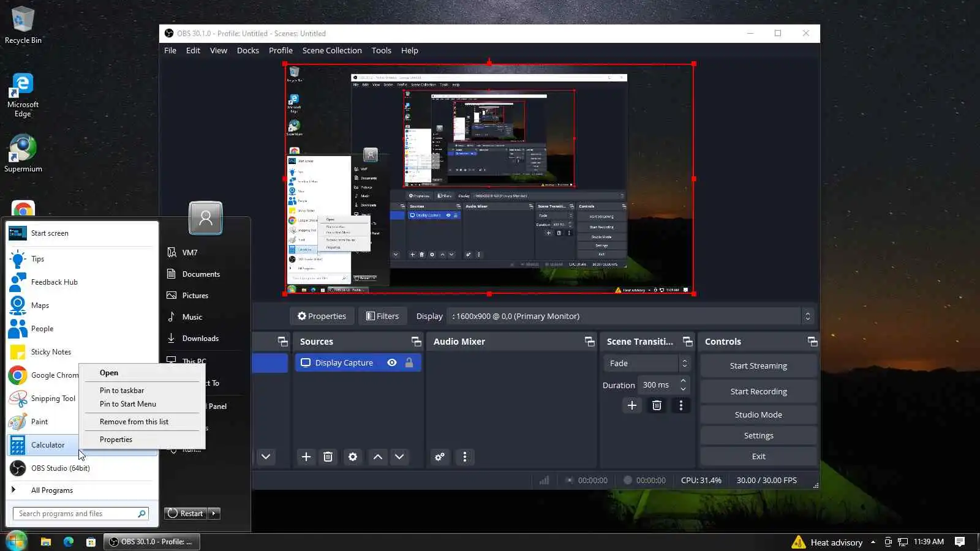Click Start Recording
This screenshot has width=980, height=551.
click(758, 391)
